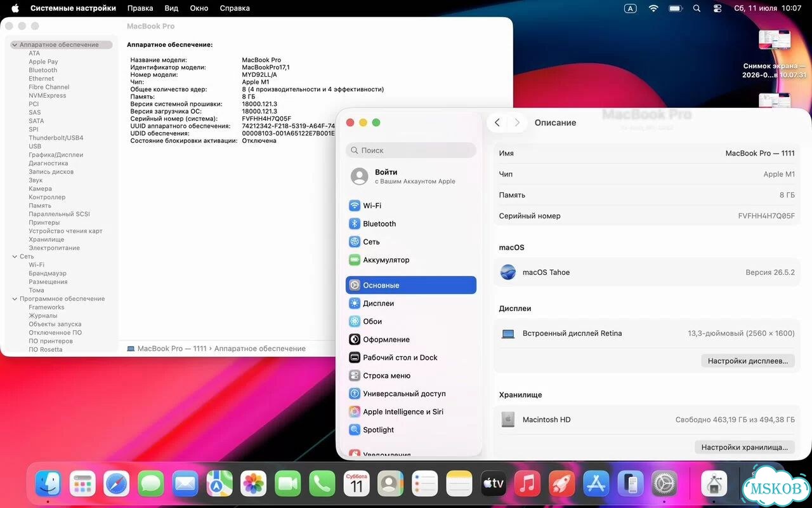Open the Окно menu
Viewport: 812px width, 508px height.
tap(199, 8)
